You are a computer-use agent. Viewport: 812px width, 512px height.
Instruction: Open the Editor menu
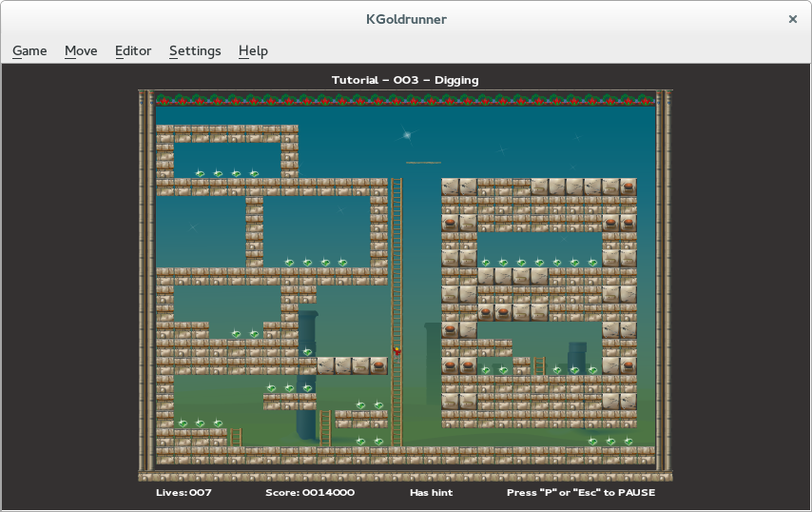coord(133,50)
